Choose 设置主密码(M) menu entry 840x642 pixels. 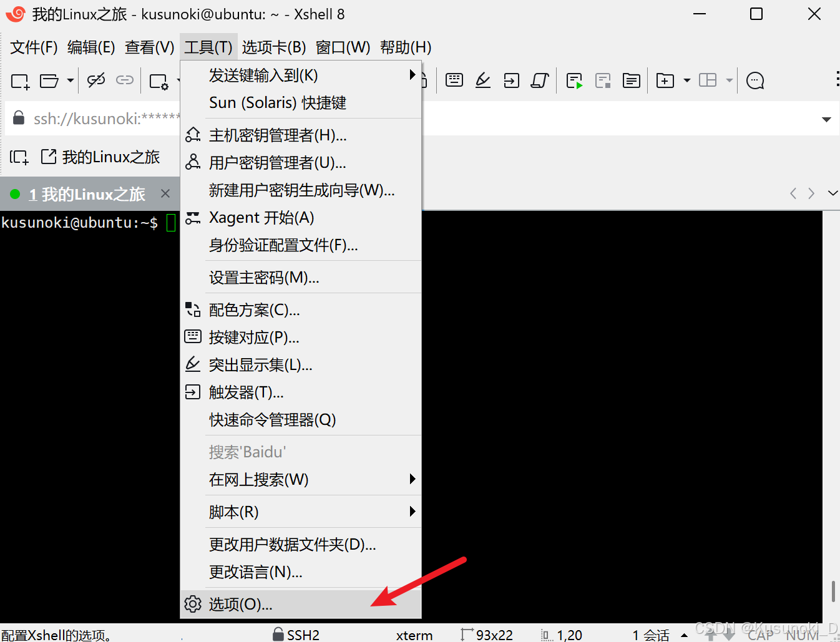pyautogui.click(x=301, y=278)
